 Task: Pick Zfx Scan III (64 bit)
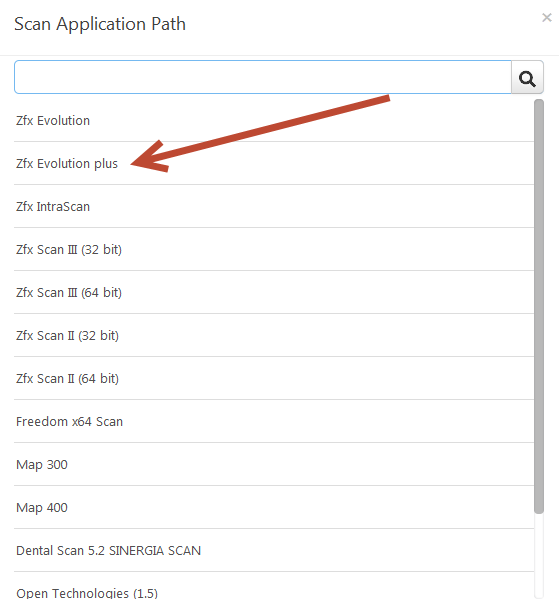[274, 293]
